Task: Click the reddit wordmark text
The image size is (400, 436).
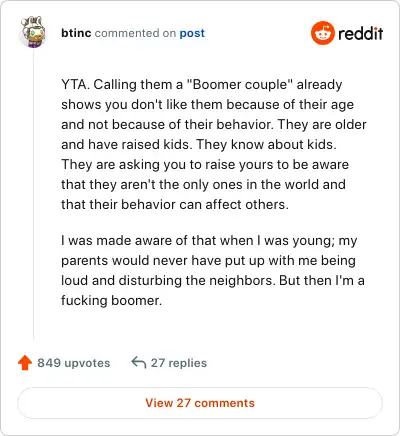Action: [360, 33]
